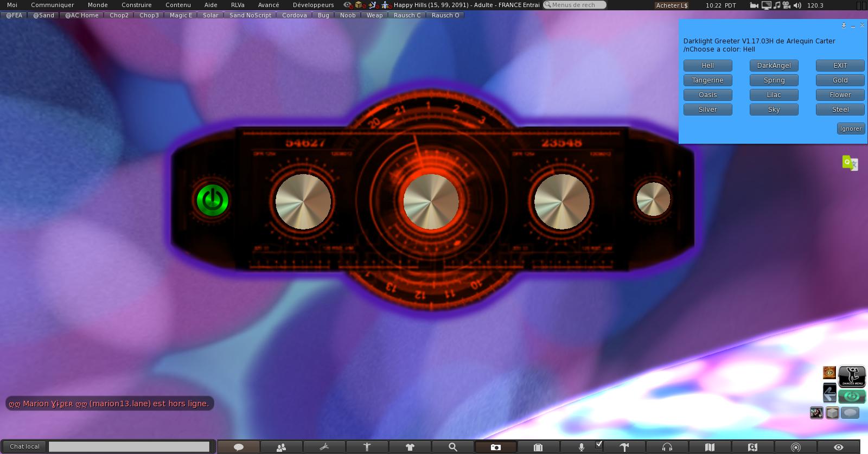This screenshot has height=454, width=868.
Task: Open the Développeurs menu
Action: [313, 5]
